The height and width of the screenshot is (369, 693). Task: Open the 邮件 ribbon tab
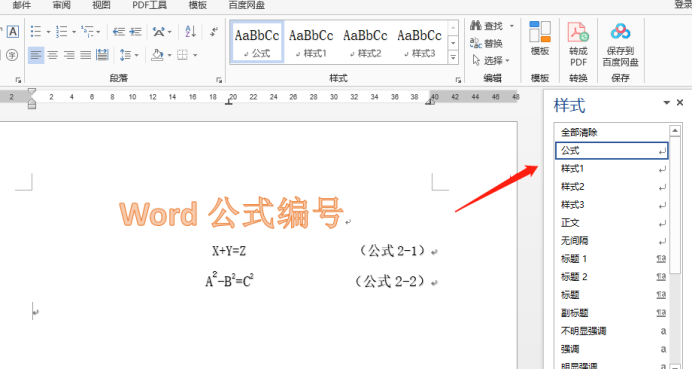pos(21,5)
